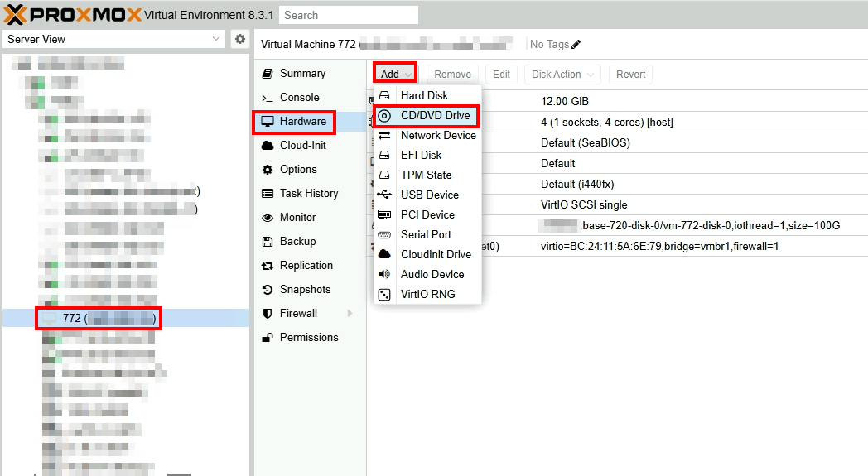The width and height of the screenshot is (868, 476).
Task: Edit tags with the pencil icon
Action: point(576,44)
